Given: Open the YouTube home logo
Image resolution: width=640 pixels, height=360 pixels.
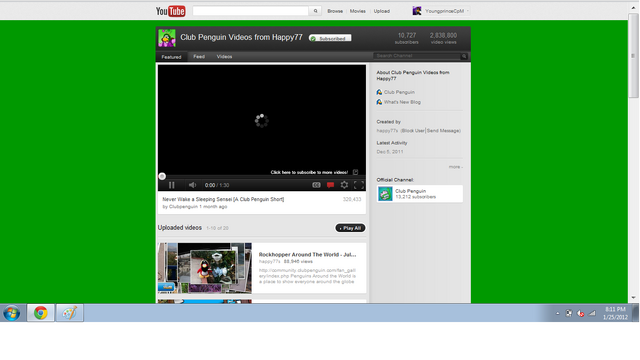Looking at the screenshot, I should click(x=171, y=11).
